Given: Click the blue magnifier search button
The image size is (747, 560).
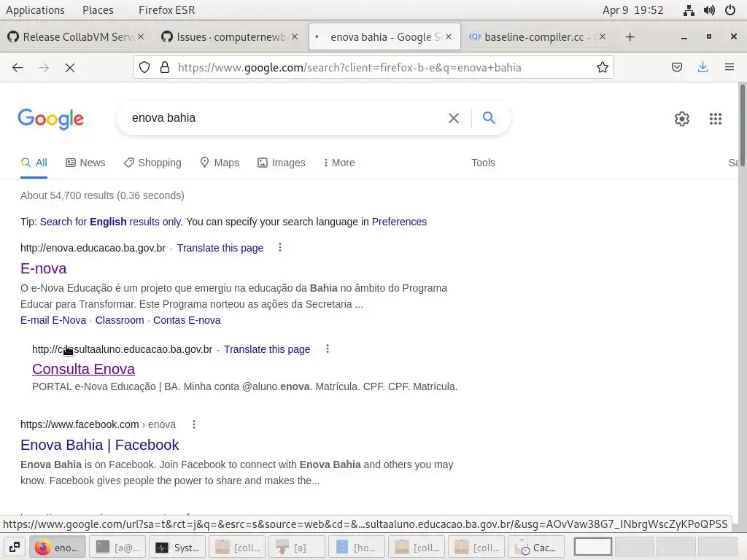Looking at the screenshot, I should (489, 117).
